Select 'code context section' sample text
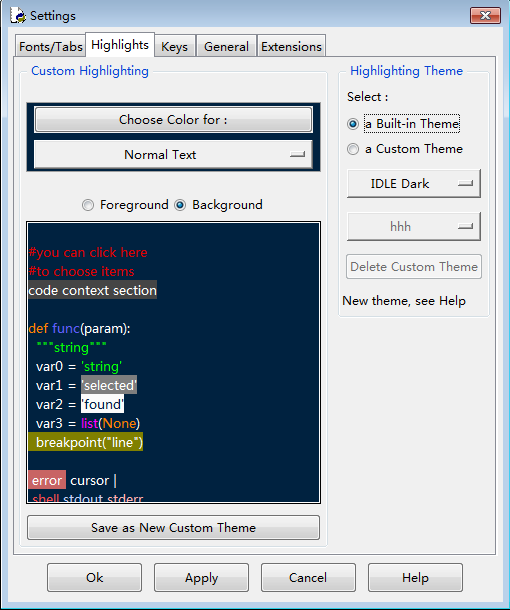 click(x=93, y=290)
